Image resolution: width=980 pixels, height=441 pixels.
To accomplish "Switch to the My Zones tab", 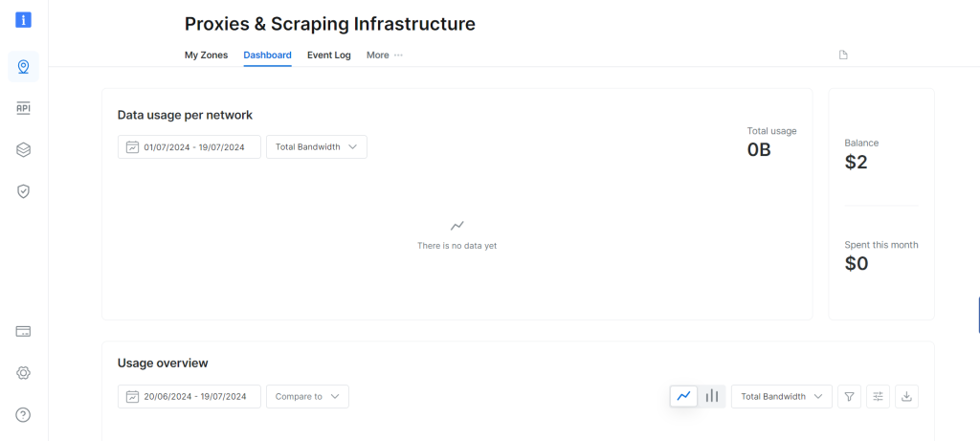I will (x=206, y=55).
